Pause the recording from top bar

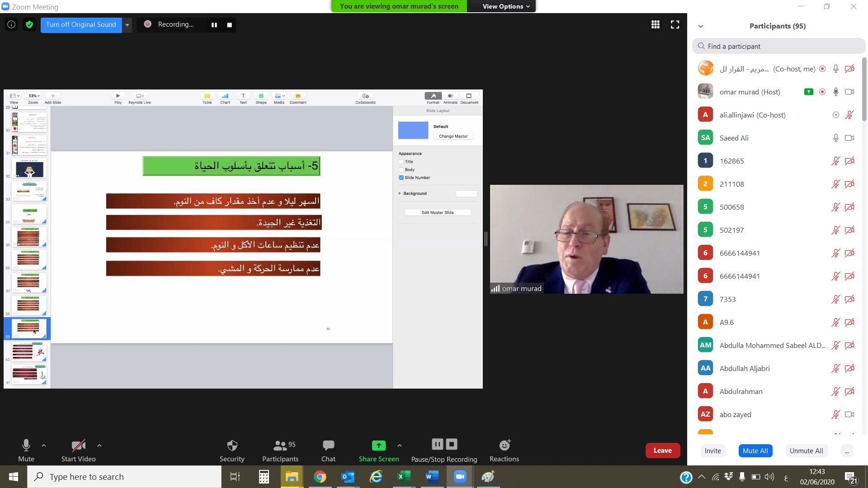(x=214, y=25)
